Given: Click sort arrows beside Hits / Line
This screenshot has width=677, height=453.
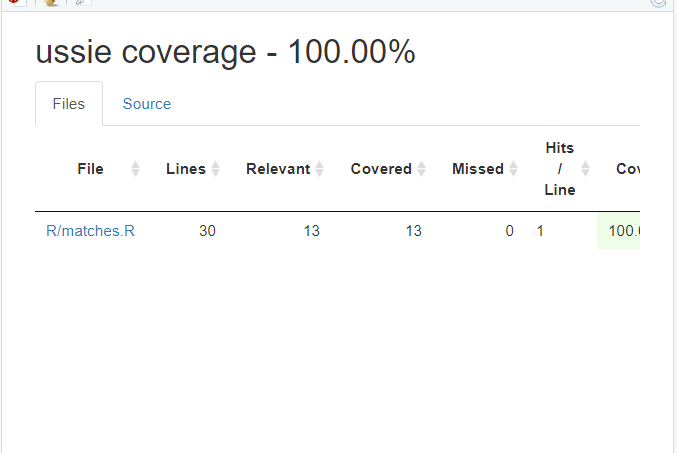Looking at the screenshot, I should tap(585, 169).
